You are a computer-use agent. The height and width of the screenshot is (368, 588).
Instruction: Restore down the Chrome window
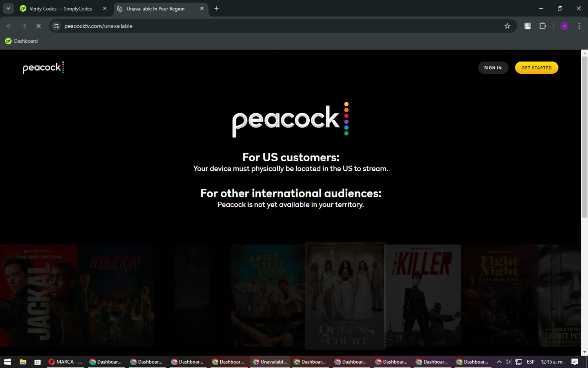560,8
